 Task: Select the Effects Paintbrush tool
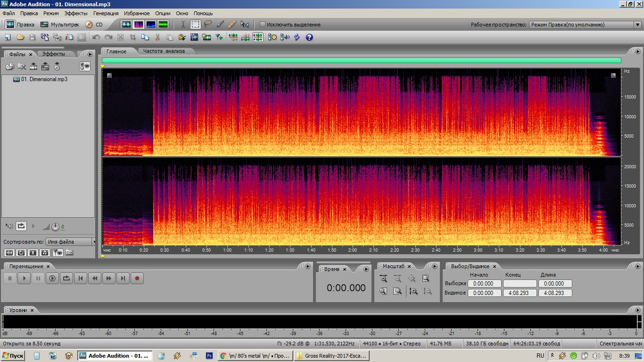coord(220,24)
